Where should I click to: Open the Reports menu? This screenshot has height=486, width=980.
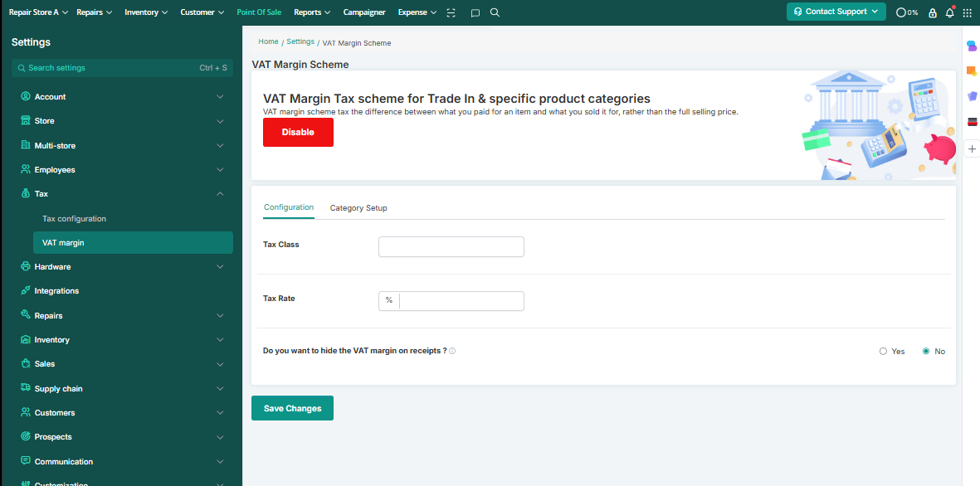312,12
